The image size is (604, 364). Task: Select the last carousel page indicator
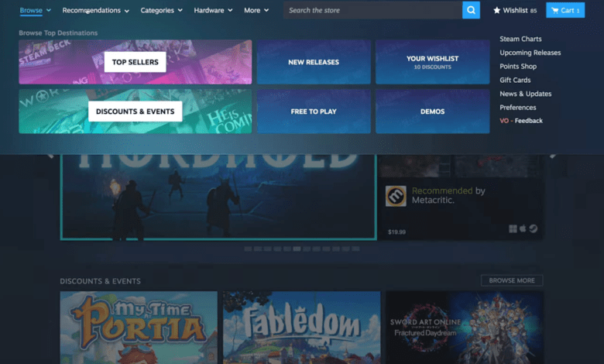coord(355,249)
